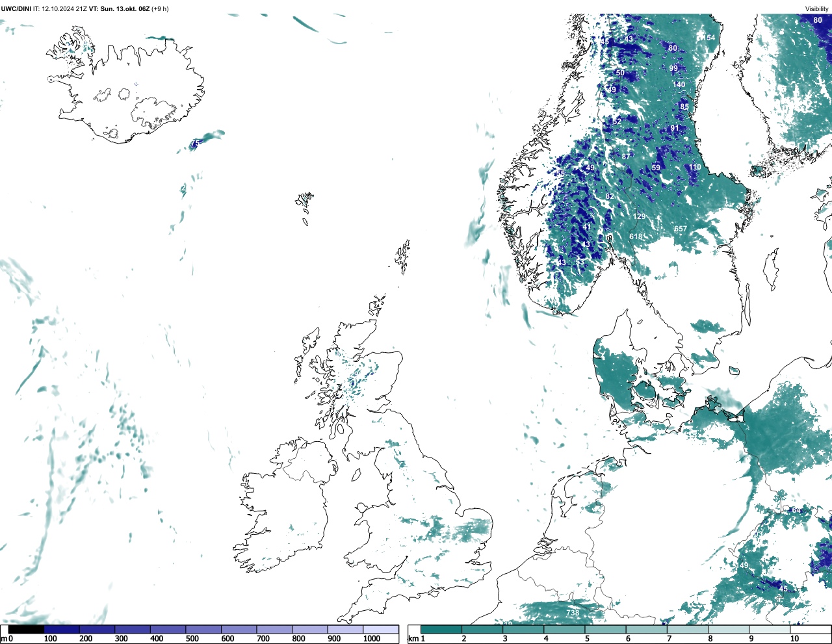Select the 'Sun. 13.okt. 06Z' valid time text
Viewport: 832px width, 644px height.
pyautogui.click(x=124, y=9)
